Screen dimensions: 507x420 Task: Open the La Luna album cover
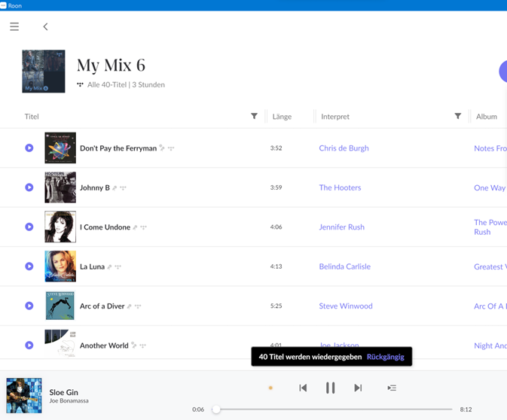click(60, 266)
